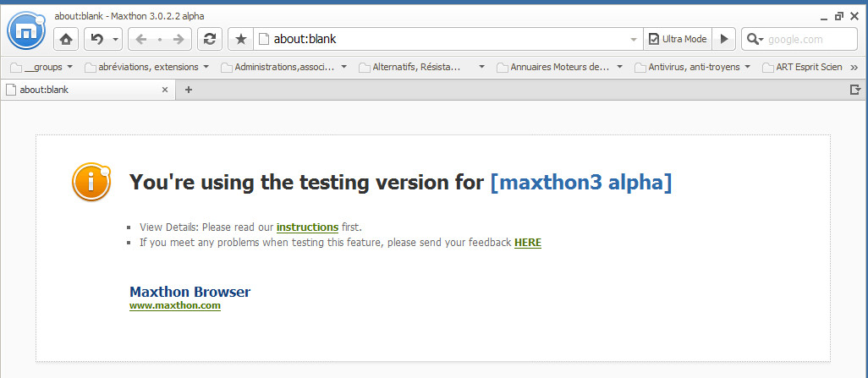
Task: Open the Alternatifs, Résista... bookmark folder
Action: click(x=421, y=67)
